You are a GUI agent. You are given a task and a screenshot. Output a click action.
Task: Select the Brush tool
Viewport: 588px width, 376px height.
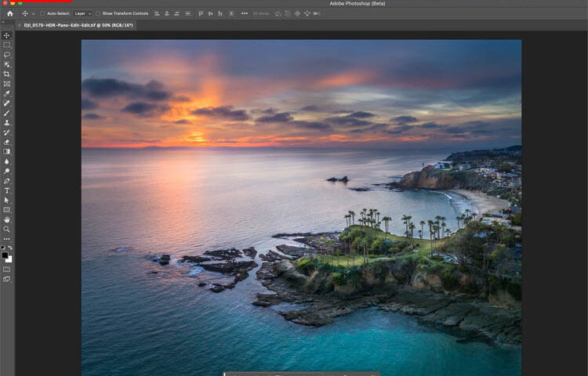pyautogui.click(x=7, y=114)
